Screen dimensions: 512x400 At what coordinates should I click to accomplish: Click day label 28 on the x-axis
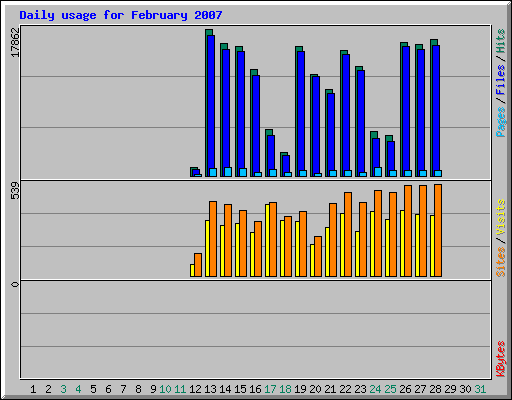435,389
